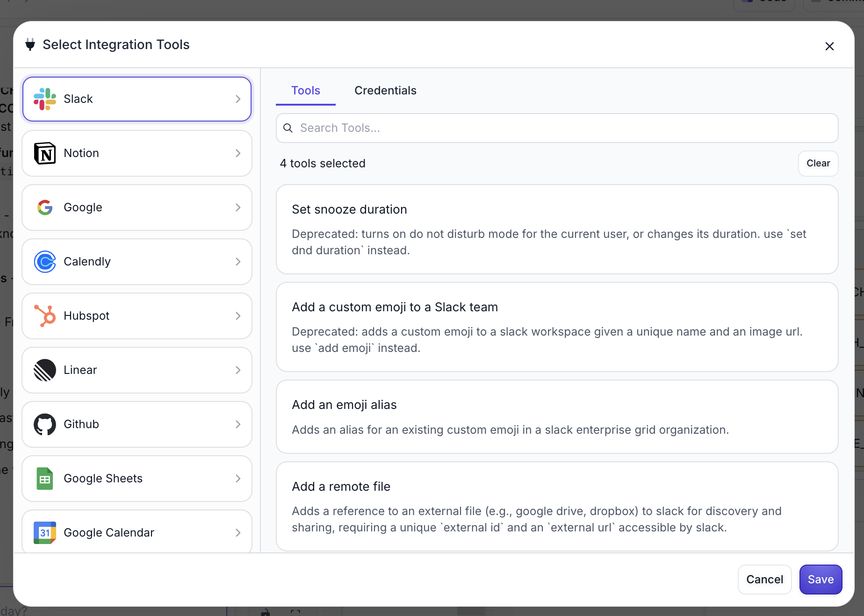Switch to the Credentials tab

(385, 91)
